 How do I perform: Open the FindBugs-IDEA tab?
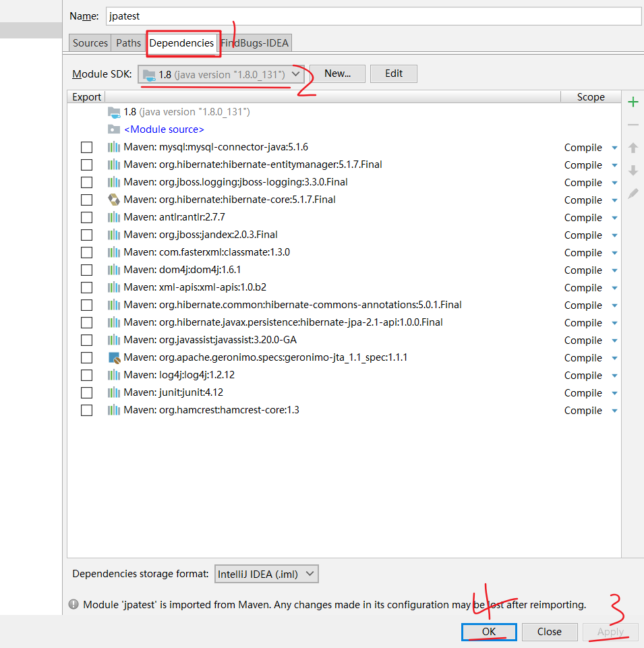coord(255,43)
